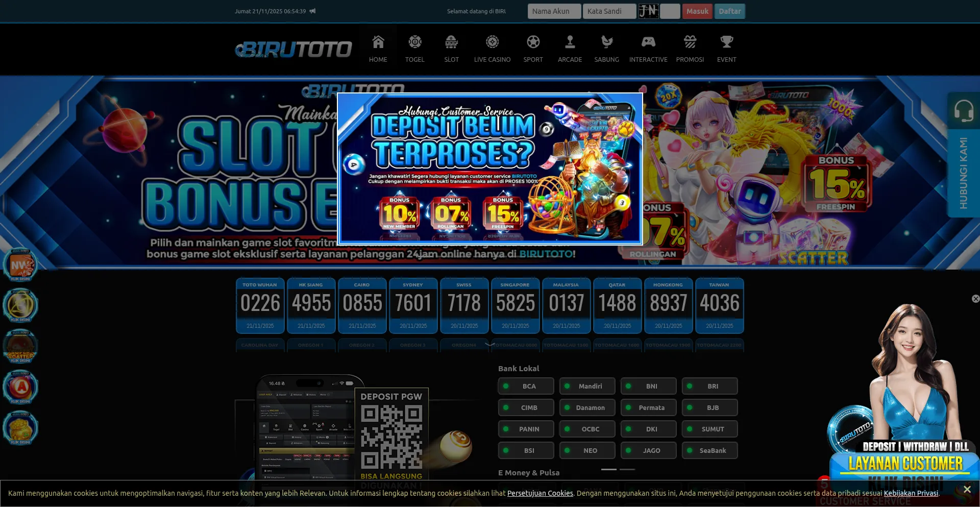Viewport: 980px width, 507px height.
Task: Open the TOGEL lottery ball icon
Action: pos(414,42)
